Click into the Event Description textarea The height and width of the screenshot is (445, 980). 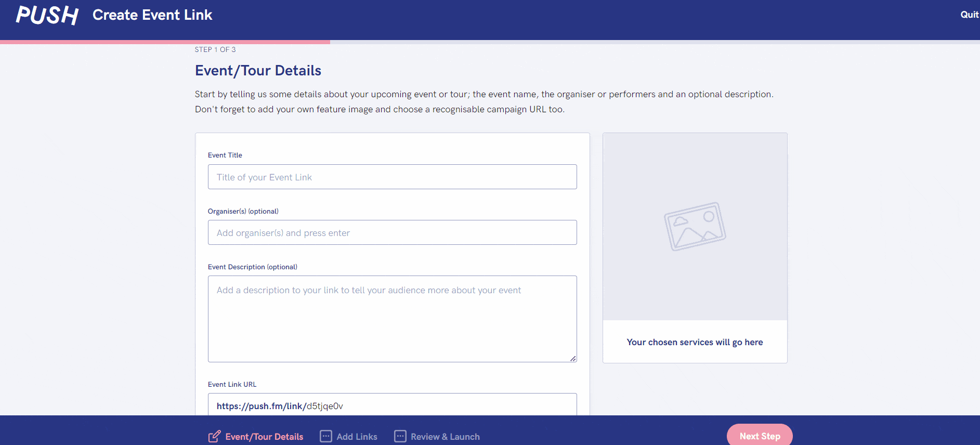393,319
